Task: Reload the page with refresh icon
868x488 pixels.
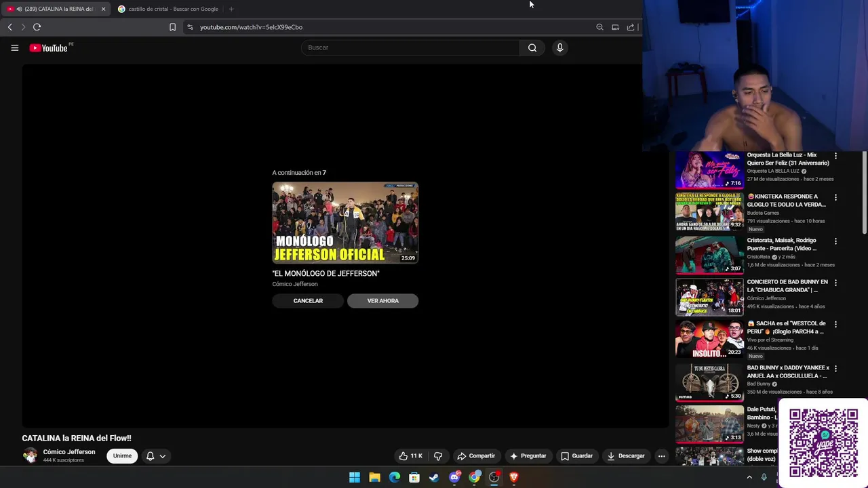Action: click(x=37, y=27)
